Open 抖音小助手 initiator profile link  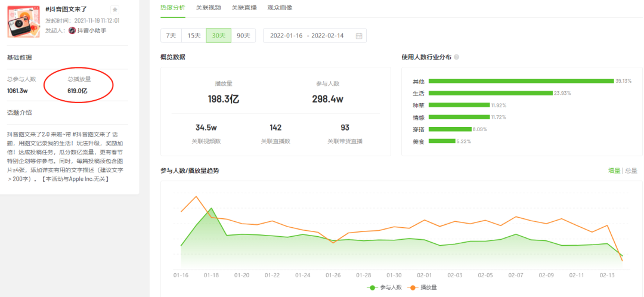[x=92, y=30]
